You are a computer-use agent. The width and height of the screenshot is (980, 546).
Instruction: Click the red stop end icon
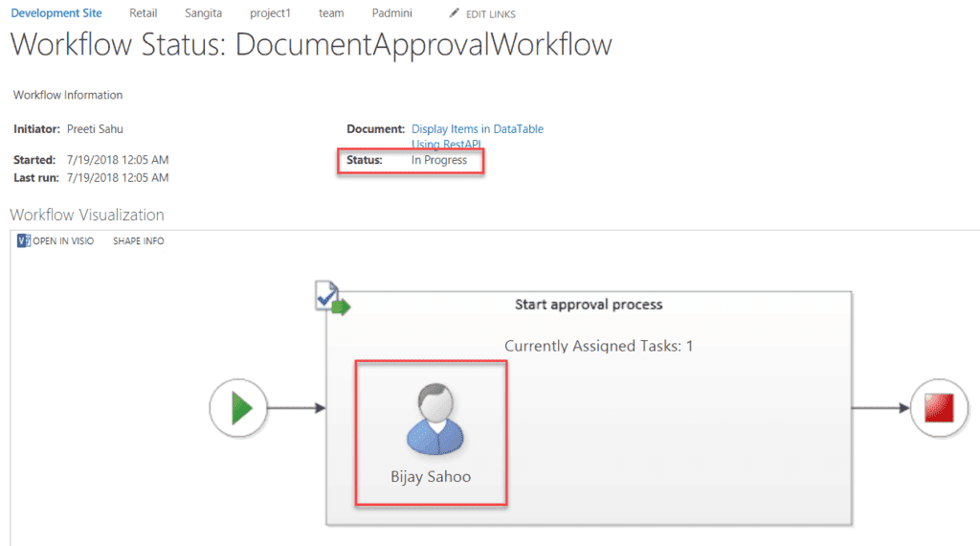(938, 408)
